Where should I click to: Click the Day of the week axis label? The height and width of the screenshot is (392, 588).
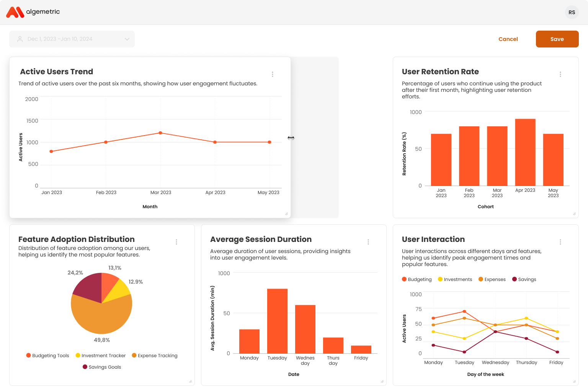pyautogui.click(x=485, y=374)
